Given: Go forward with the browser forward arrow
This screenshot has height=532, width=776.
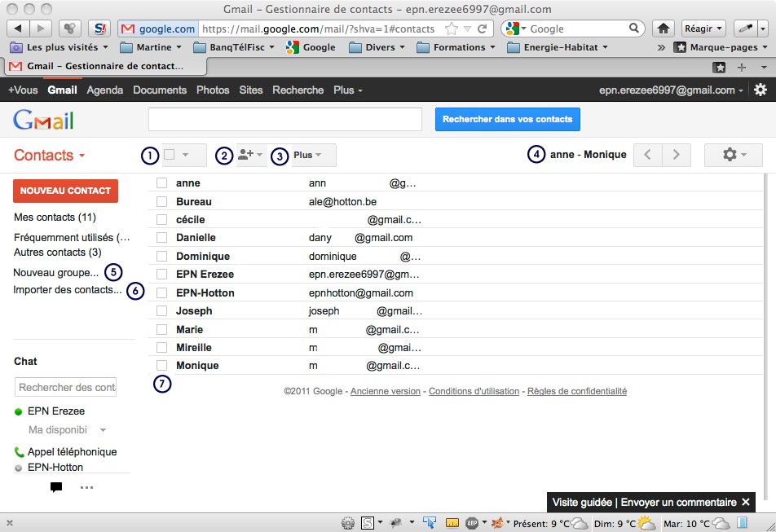Looking at the screenshot, I should [x=41, y=29].
